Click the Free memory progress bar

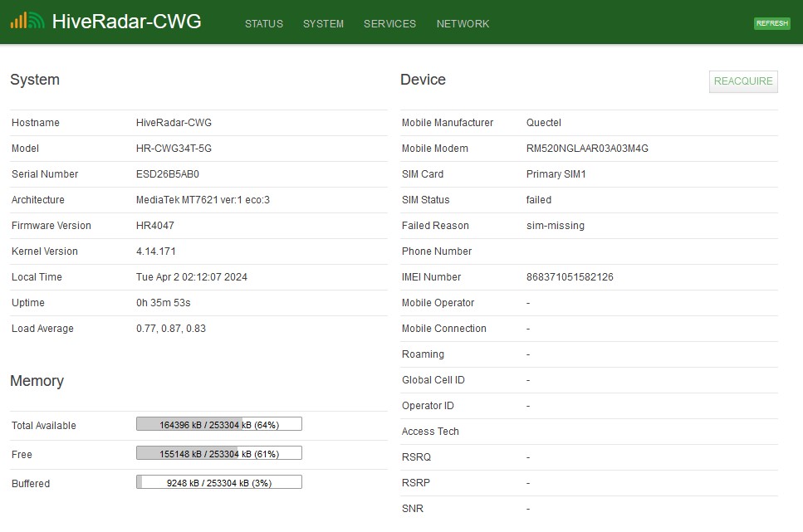(x=218, y=452)
